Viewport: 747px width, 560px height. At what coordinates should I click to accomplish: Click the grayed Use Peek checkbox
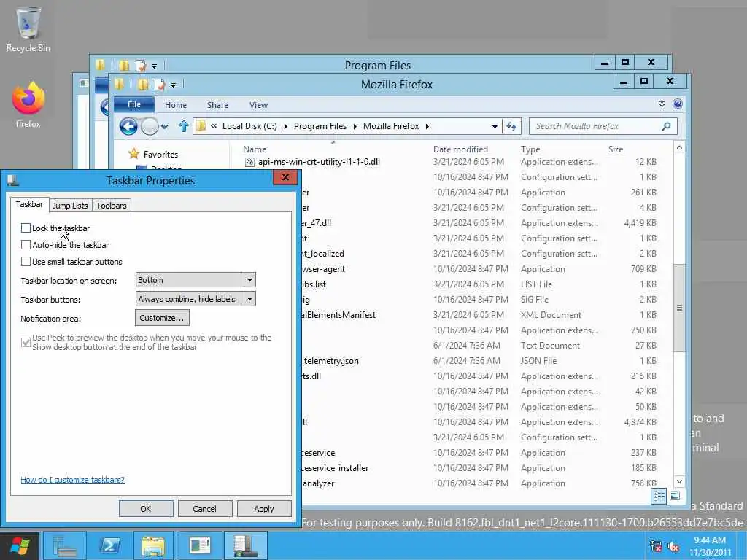tap(26, 342)
